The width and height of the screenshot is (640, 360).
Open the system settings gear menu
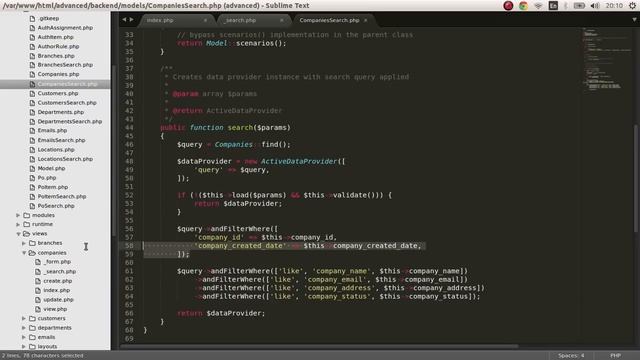point(633,6)
